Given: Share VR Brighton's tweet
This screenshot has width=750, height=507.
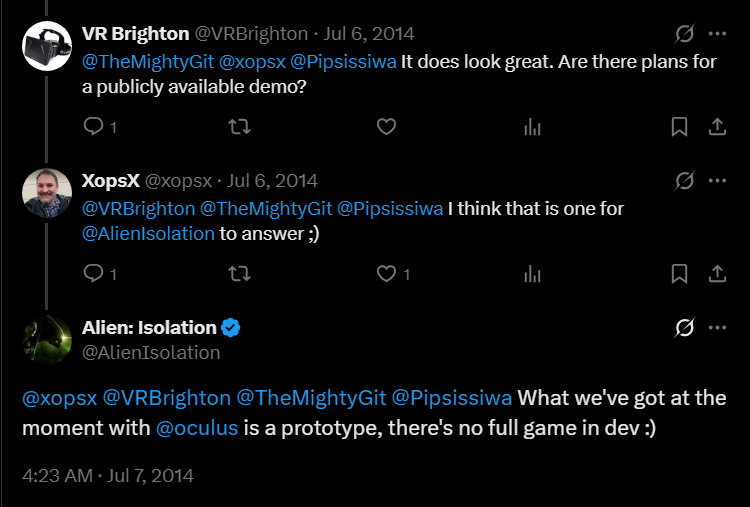Looking at the screenshot, I should (x=716, y=126).
